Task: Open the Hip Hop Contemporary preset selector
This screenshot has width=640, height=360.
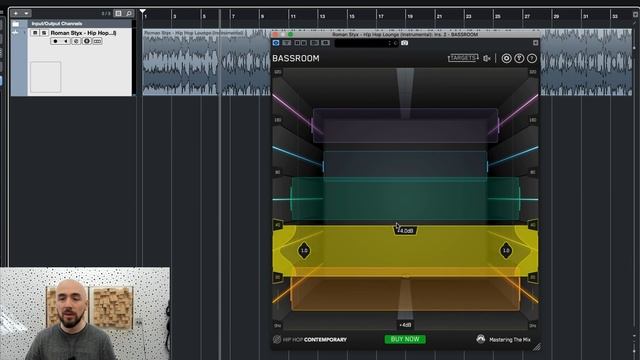Action: (x=314, y=340)
